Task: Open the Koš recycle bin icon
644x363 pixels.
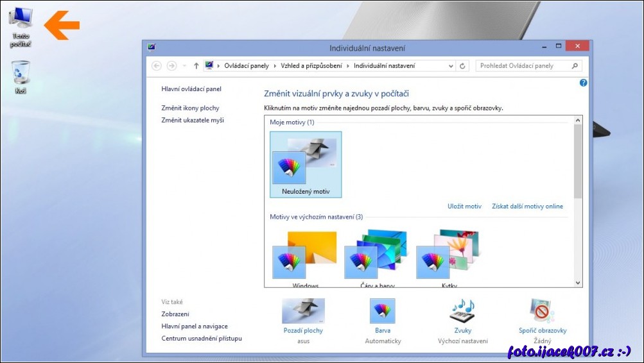Action: point(21,73)
